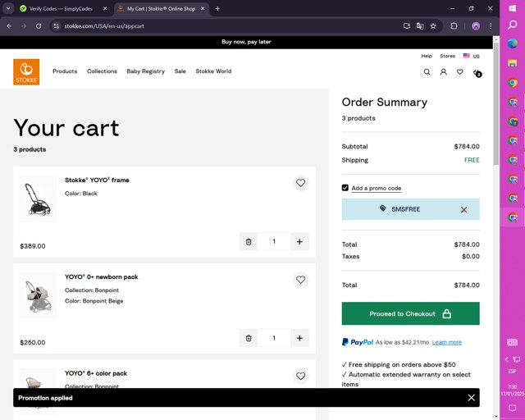This screenshot has height=420, width=525.
Task: Open the Stokke YOYO frame product title
Action: [x=97, y=180]
